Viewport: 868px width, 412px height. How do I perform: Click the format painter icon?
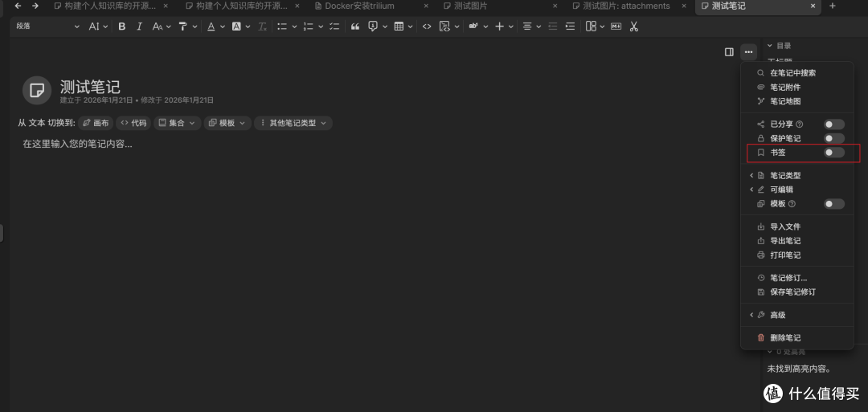(183, 26)
